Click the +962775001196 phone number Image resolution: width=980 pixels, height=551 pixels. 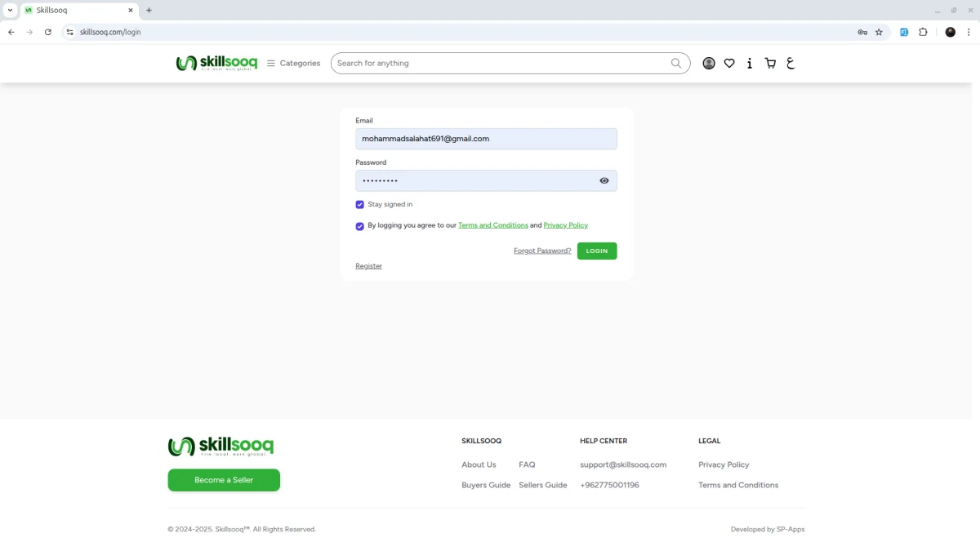tap(609, 485)
